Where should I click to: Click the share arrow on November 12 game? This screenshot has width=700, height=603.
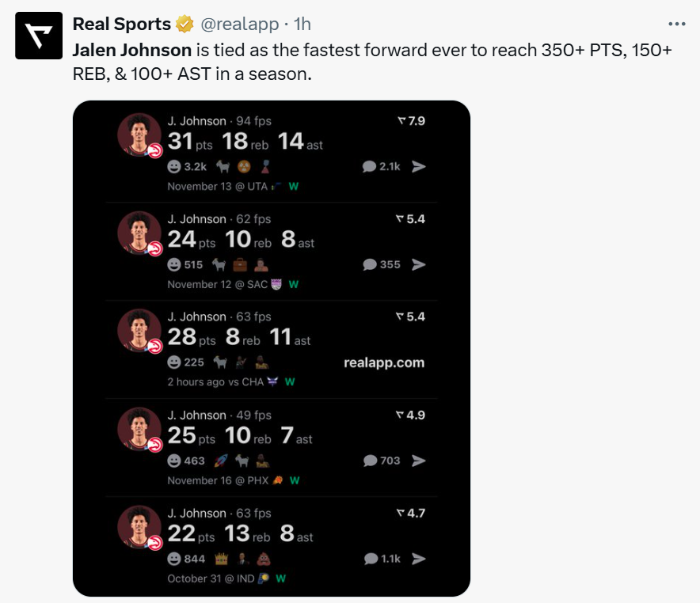tap(419, 264)
